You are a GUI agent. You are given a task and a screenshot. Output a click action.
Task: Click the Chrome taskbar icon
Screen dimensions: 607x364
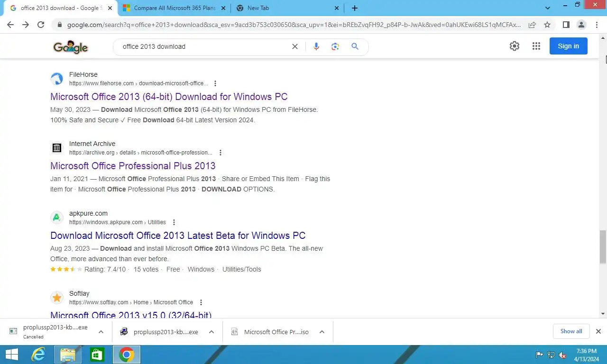127,355
